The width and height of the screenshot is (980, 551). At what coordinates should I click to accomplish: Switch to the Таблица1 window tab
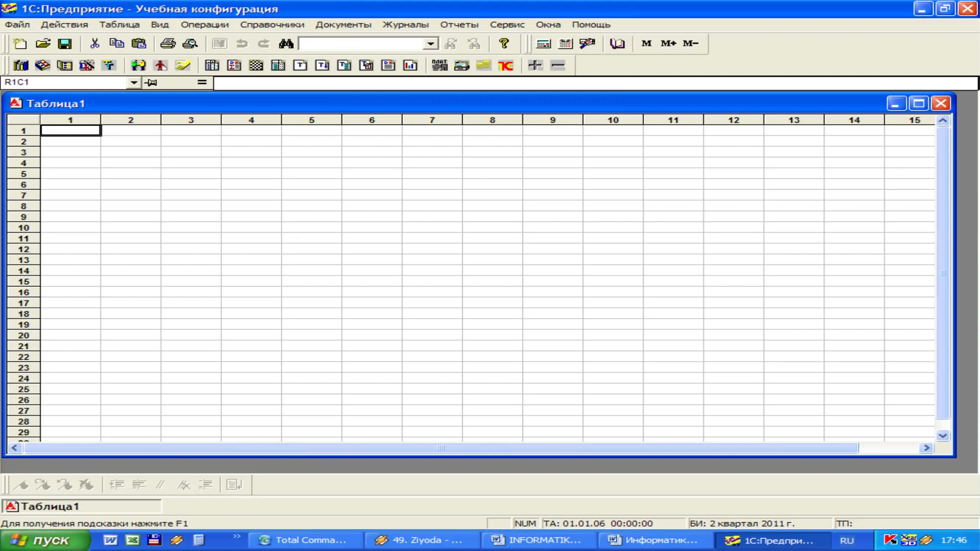coord(82,506)
